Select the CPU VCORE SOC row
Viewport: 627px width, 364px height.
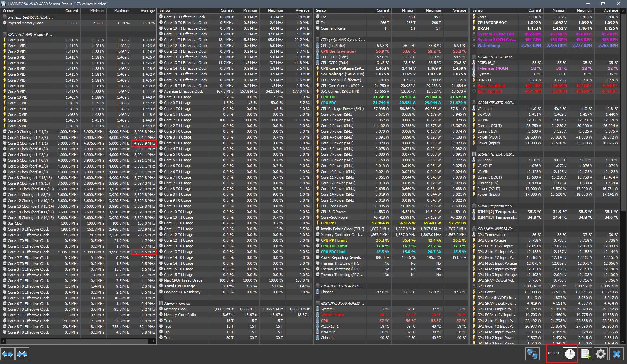[x=545, y=23]
